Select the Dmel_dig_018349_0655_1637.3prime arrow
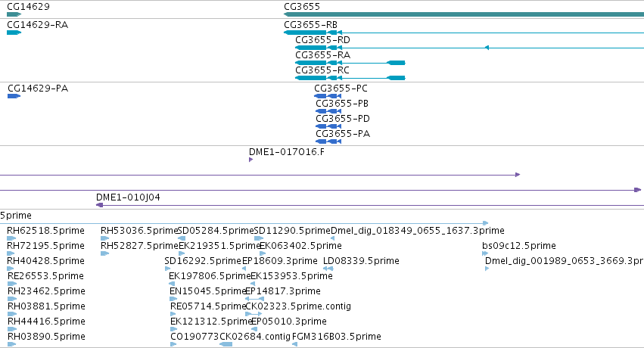 [333, 238]
